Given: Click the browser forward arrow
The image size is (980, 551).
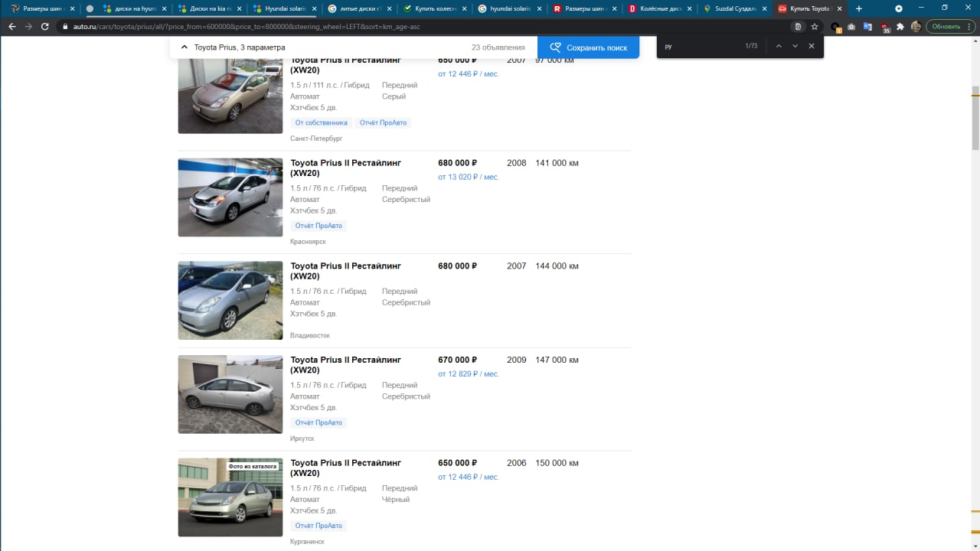Looking at the screenshot, I should click(x=28, y=26).
